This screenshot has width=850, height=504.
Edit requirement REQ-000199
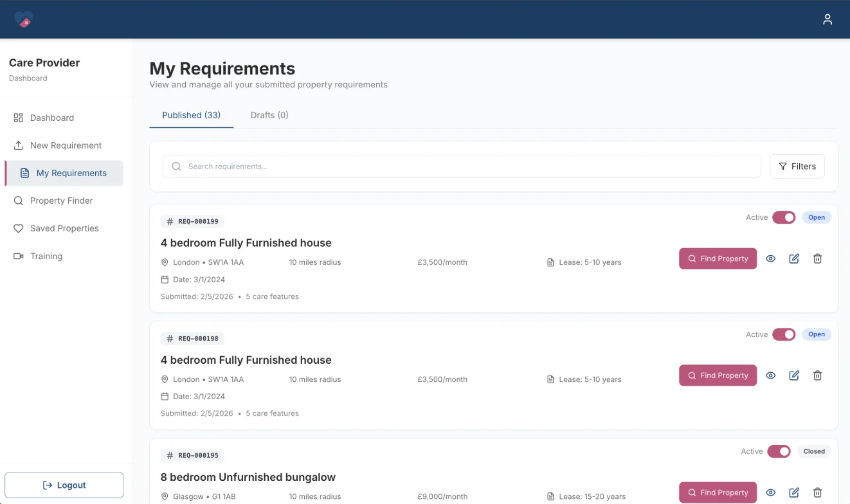pos(794,258)
